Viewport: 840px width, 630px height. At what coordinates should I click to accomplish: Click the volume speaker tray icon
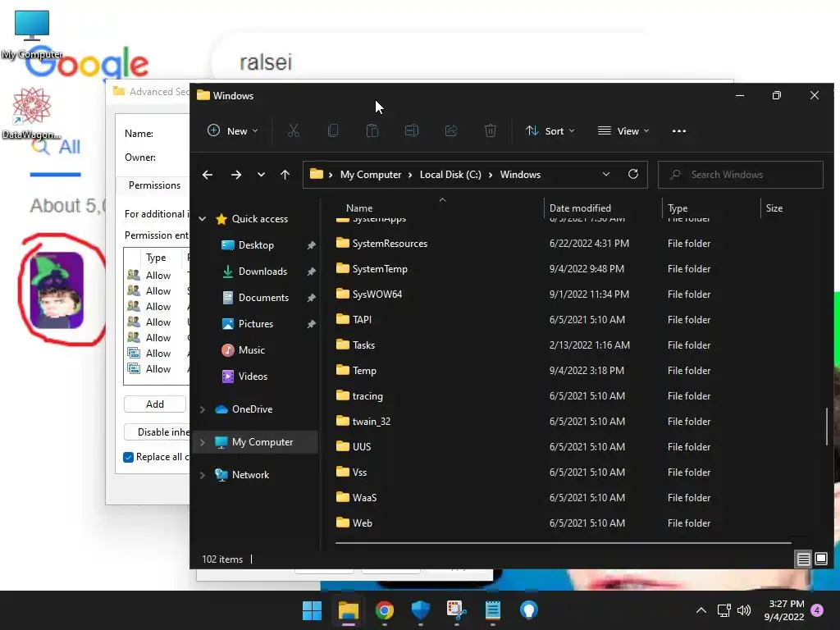coord(744,610)
